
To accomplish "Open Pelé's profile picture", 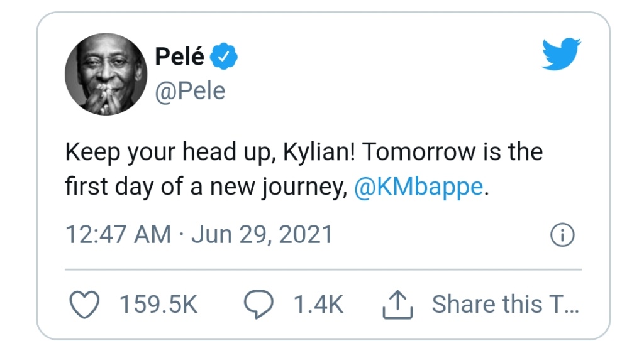I will pyautogui.click(x=105, y=74).
